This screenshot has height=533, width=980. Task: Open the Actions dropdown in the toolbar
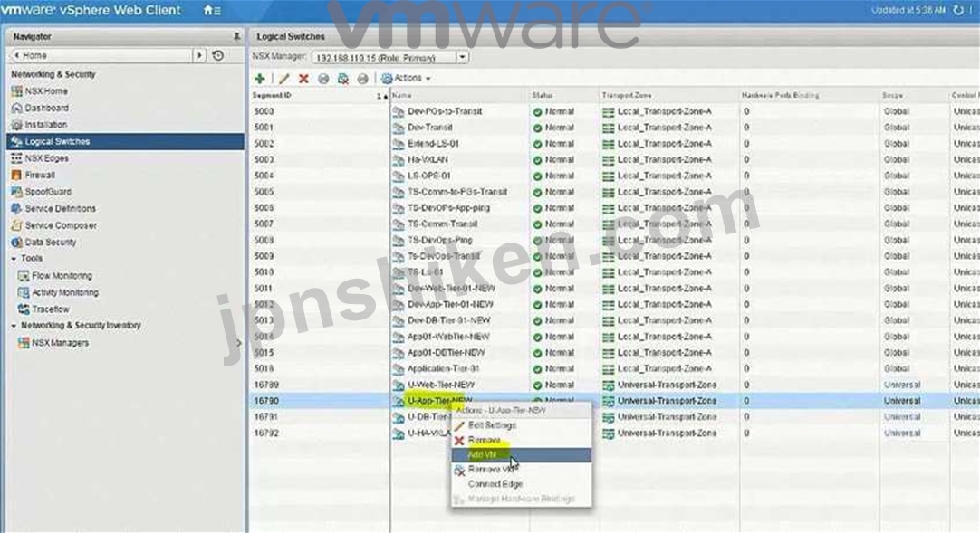click(407, 79)
